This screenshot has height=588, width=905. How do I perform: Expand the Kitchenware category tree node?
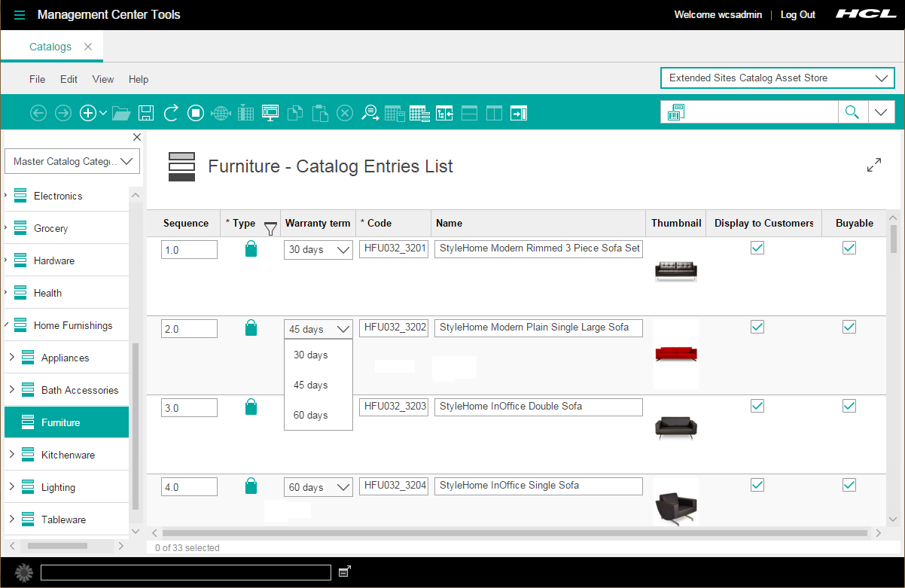click(11, 455)
